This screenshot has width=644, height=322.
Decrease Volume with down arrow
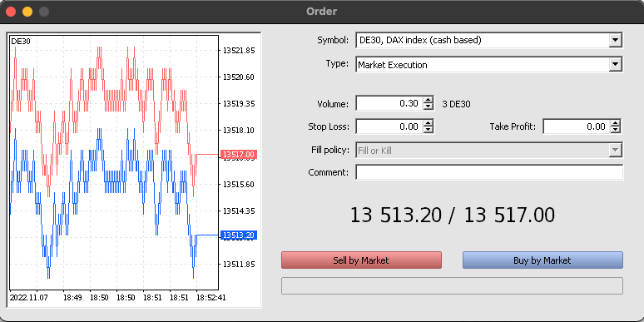429,107
